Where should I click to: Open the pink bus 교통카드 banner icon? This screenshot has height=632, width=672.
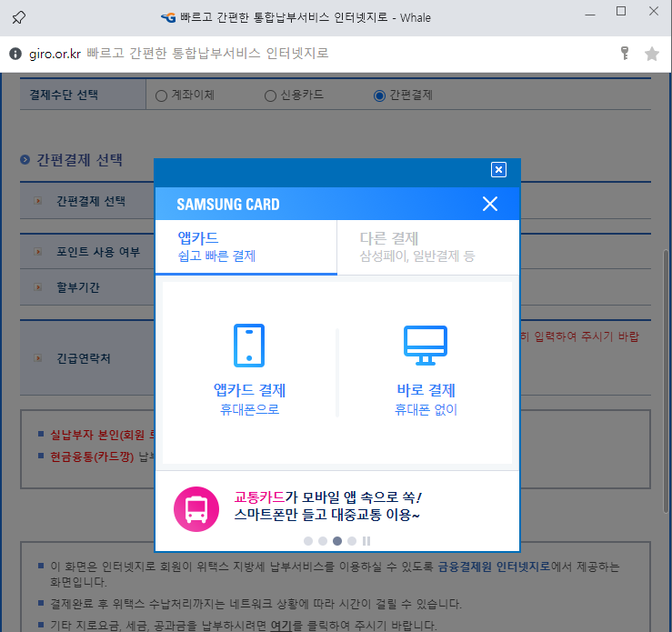pyautogui.click(x=196, y=509)
